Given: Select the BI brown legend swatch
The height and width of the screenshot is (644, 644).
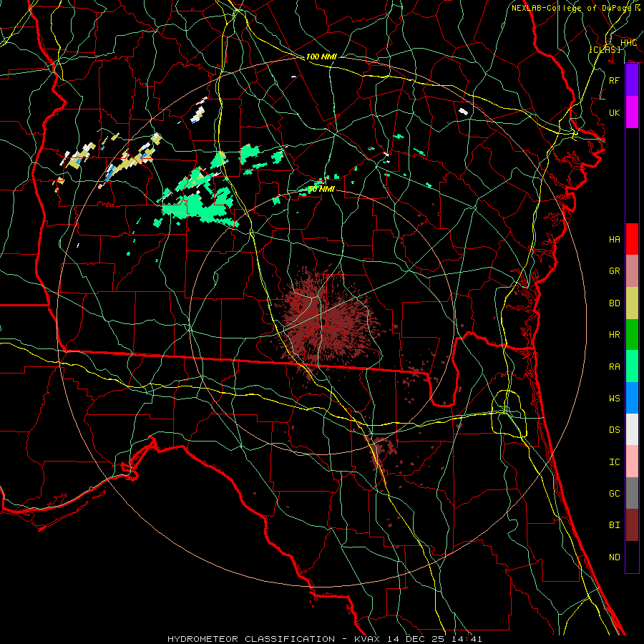Looking at the screenshot, I should [632, 525].
